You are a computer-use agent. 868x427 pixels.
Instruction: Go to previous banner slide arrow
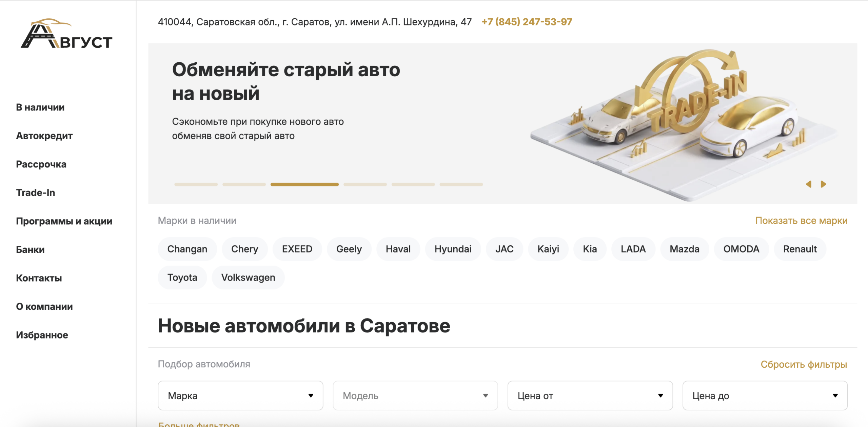point(809,184)
